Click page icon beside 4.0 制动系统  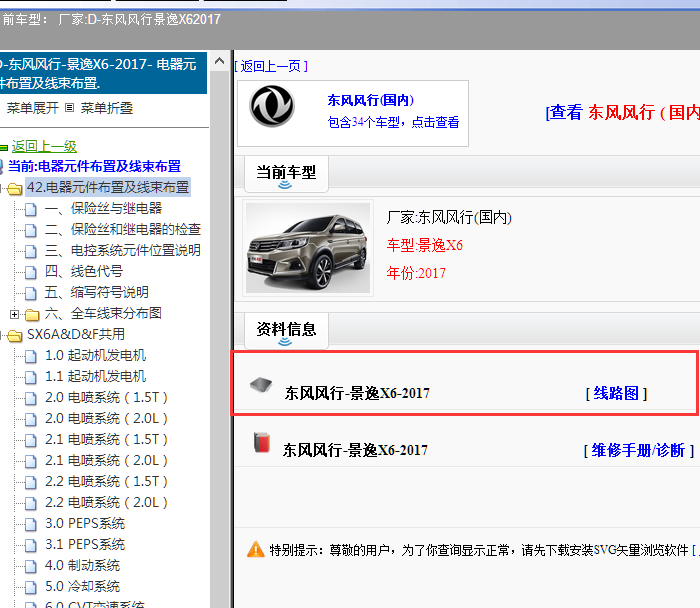pos(31,566)
